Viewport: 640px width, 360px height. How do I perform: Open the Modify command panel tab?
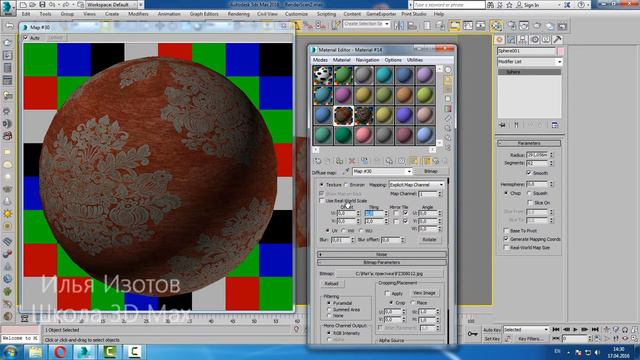pyautogui.click(x=511, y=40)
